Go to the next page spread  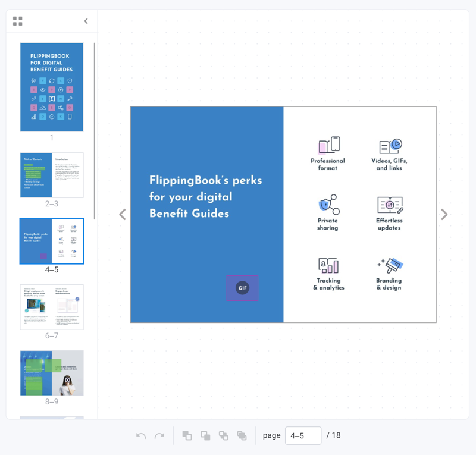[444, 215]
